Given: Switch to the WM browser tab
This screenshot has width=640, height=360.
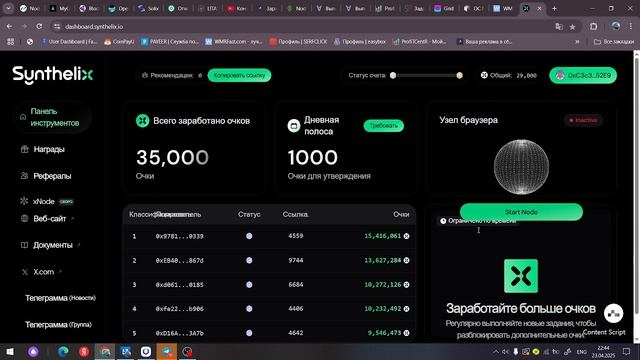Looking at the screenshot, I should [x=502, y=8].
